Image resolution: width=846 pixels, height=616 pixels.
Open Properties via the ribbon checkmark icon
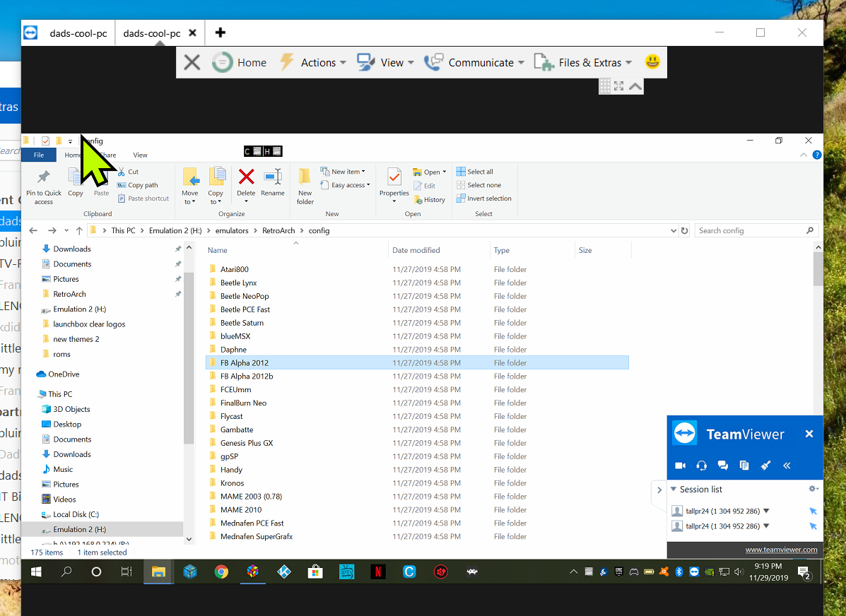click(x=394, y=184)
